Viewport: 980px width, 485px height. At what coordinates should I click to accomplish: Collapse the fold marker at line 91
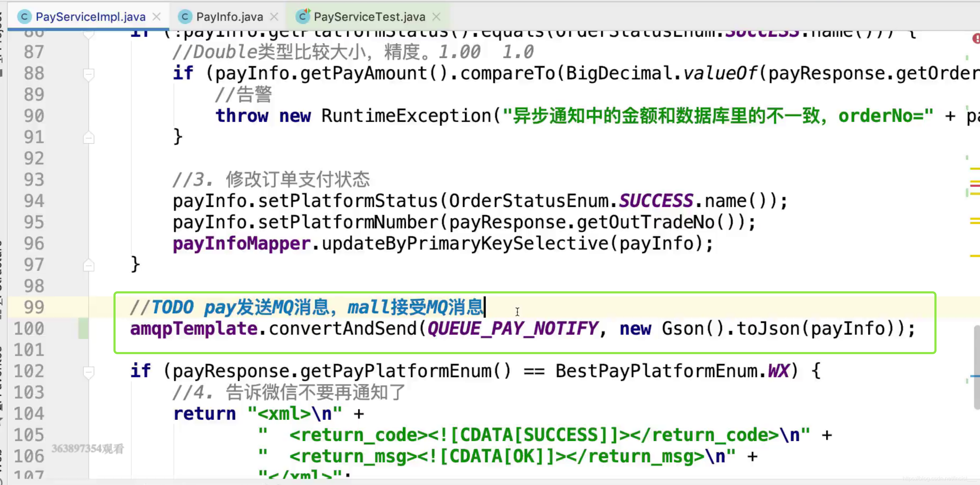tap(88, 137)
